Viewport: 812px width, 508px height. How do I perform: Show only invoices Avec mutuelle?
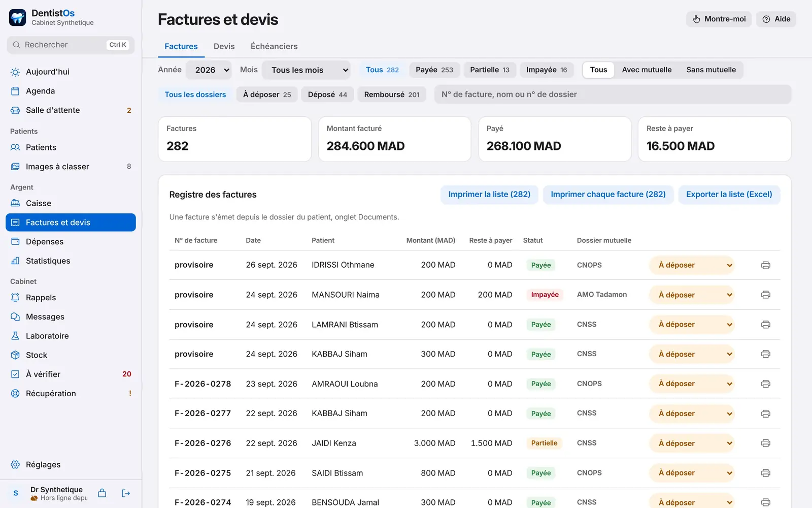coord(647,70)
